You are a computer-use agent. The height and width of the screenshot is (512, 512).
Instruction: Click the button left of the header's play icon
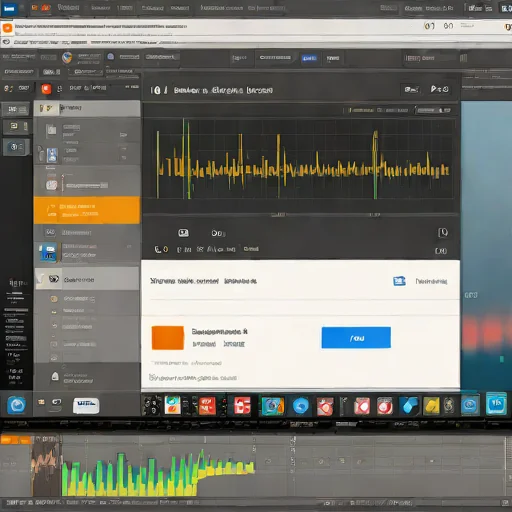click(x=411, y=89)
